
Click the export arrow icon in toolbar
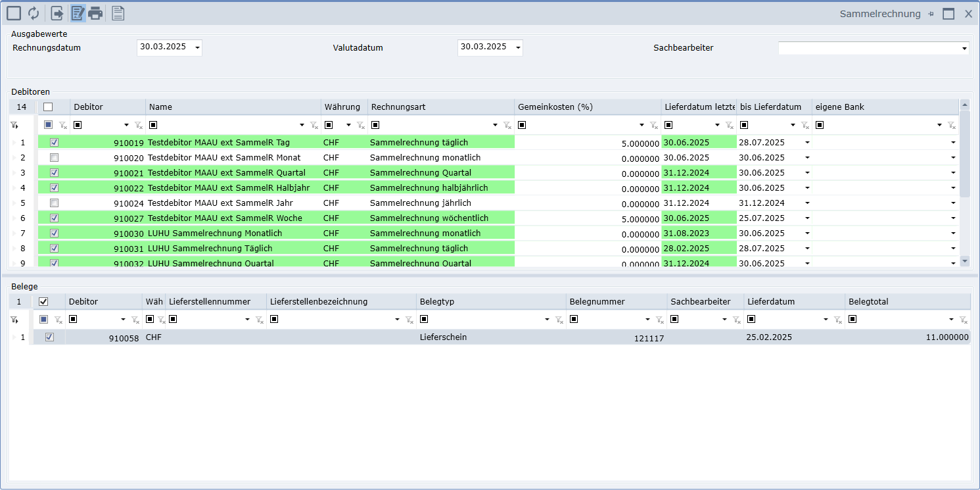[57, 13]
